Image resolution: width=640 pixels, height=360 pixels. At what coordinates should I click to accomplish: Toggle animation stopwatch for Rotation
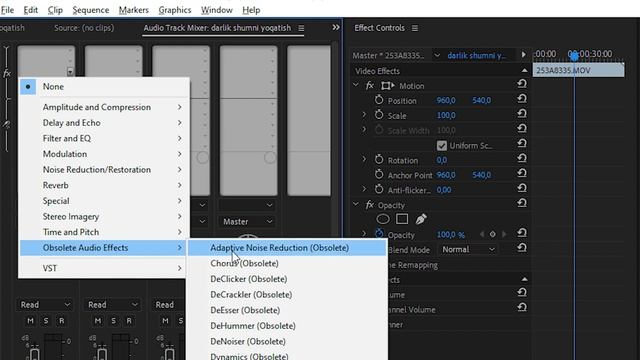click(x=379, y=160)
